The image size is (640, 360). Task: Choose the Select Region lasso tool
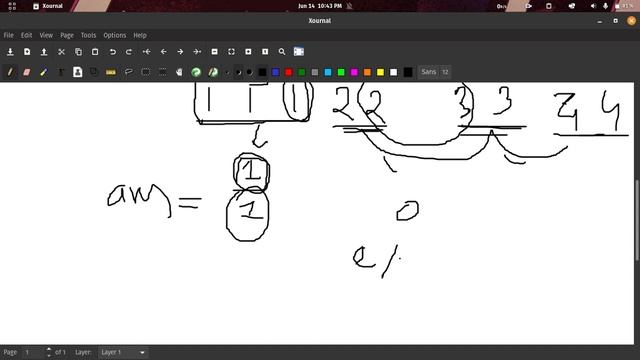point(129,72)
